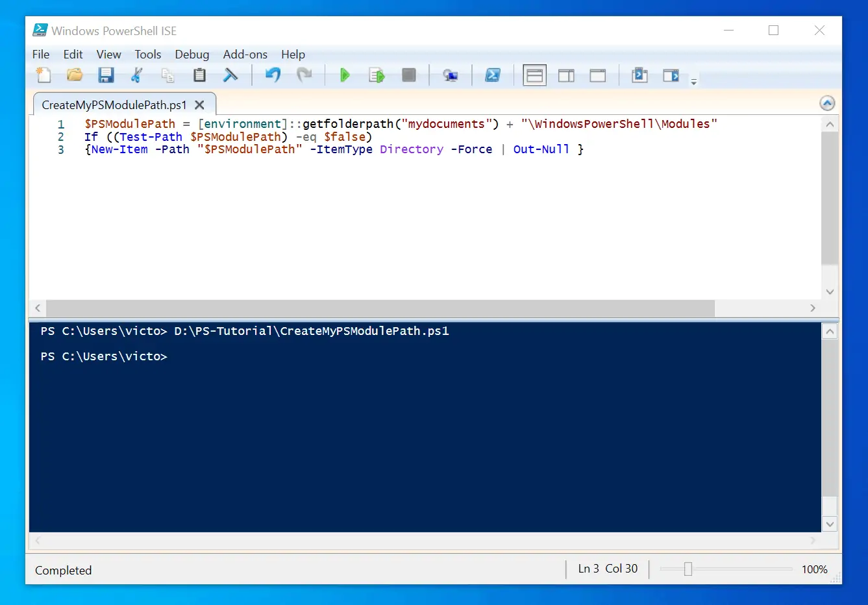Copy selection with the Copy icon
Image resolution: width=868 pixels, height=605 pixels.
click(168, 75)
